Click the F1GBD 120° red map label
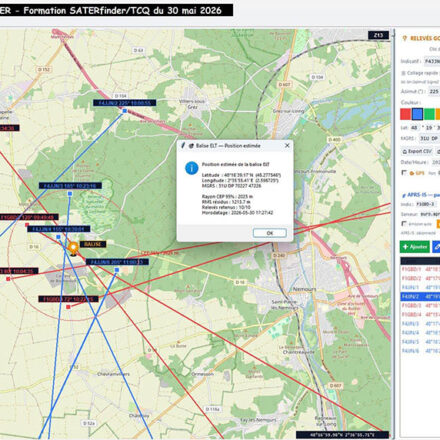 (28, 217)
